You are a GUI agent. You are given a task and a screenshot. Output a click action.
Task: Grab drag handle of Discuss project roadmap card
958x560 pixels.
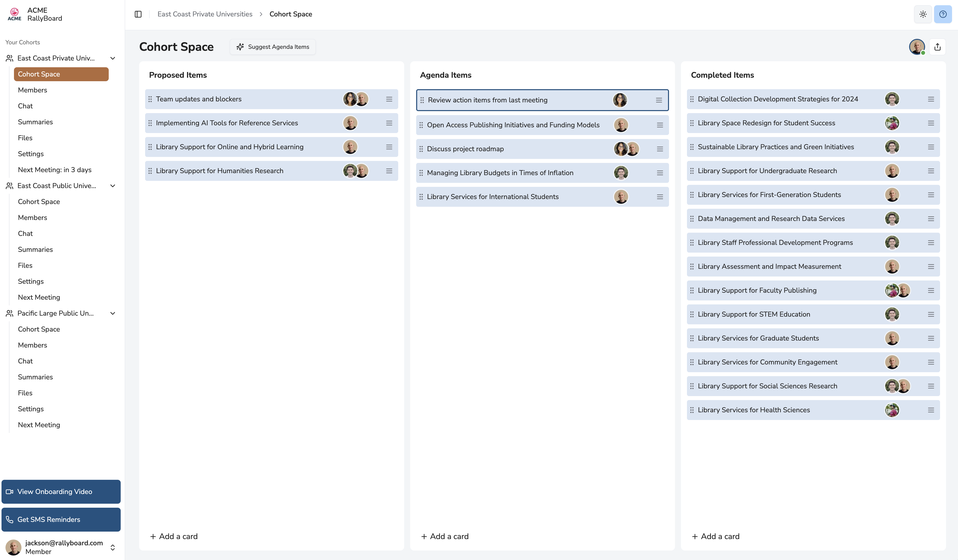click(x=421, y=149)
